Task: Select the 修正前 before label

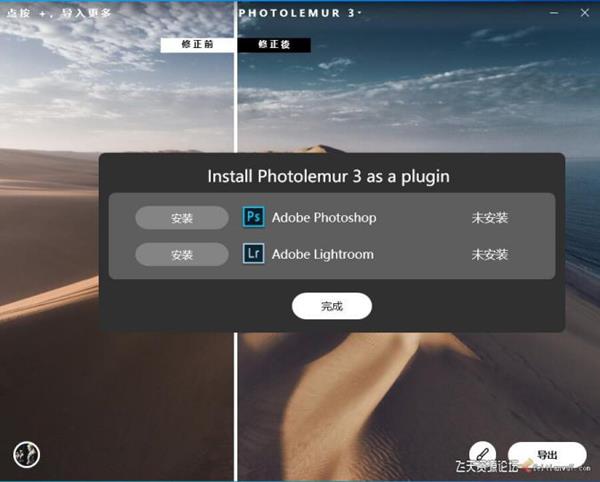Action: point(199,45)
